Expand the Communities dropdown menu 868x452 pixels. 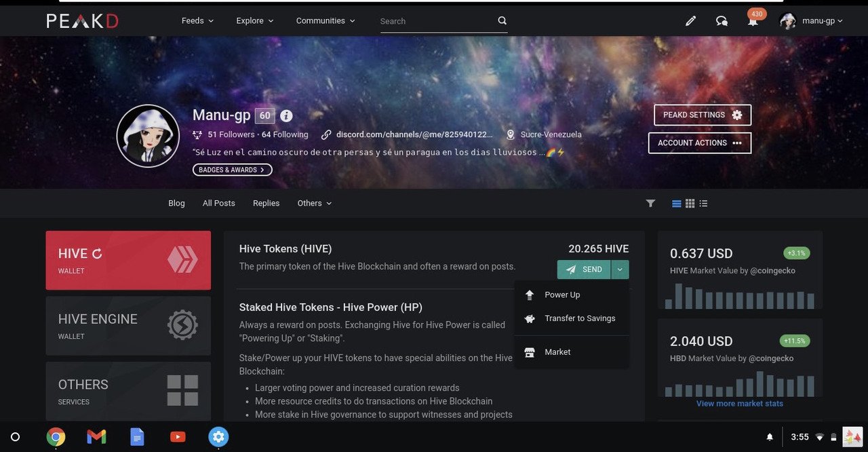tap(325, 21)
